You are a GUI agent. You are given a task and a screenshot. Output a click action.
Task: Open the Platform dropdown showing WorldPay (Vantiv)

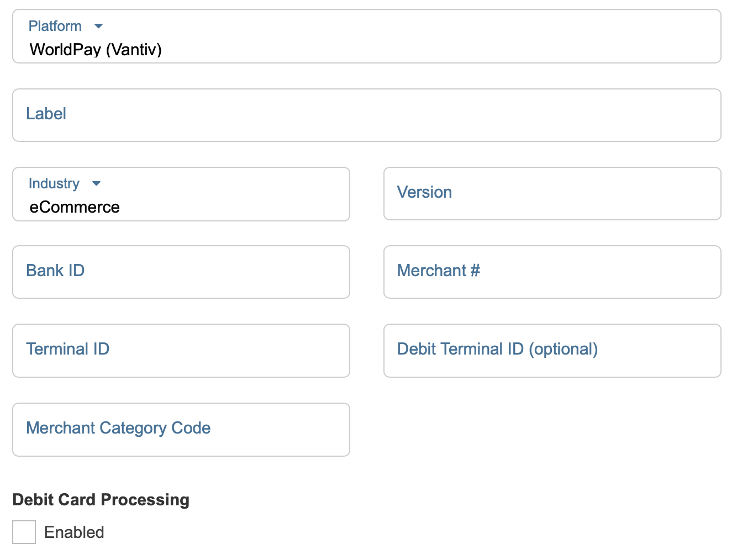367,36
